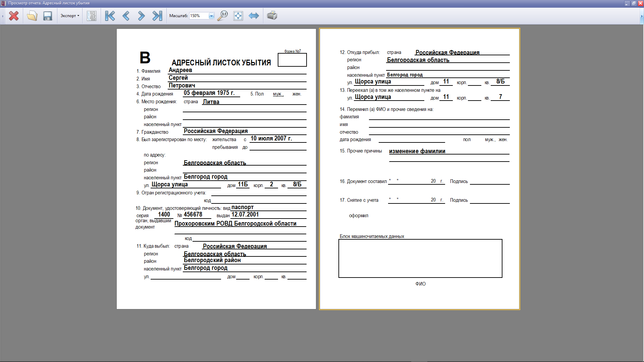Click the document type 'паспорт'
Viewport: 644px width, 362px height.
click(243, 207)
